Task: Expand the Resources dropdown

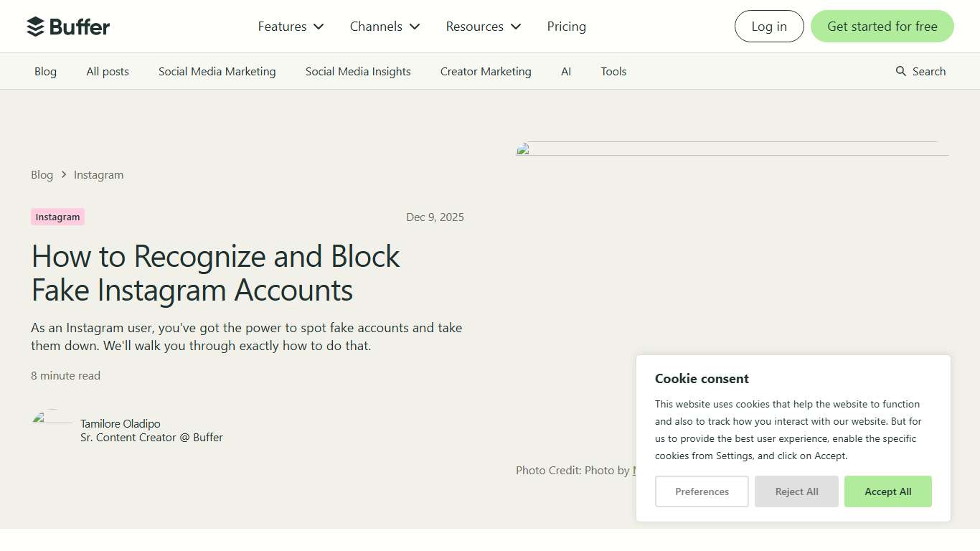Action: (x=482, y=26)
